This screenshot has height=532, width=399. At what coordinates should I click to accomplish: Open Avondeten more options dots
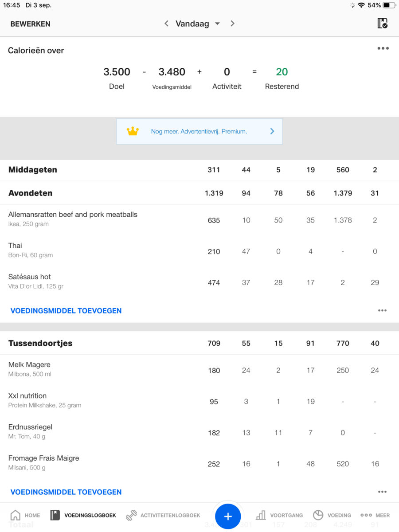tap(382, 311)
